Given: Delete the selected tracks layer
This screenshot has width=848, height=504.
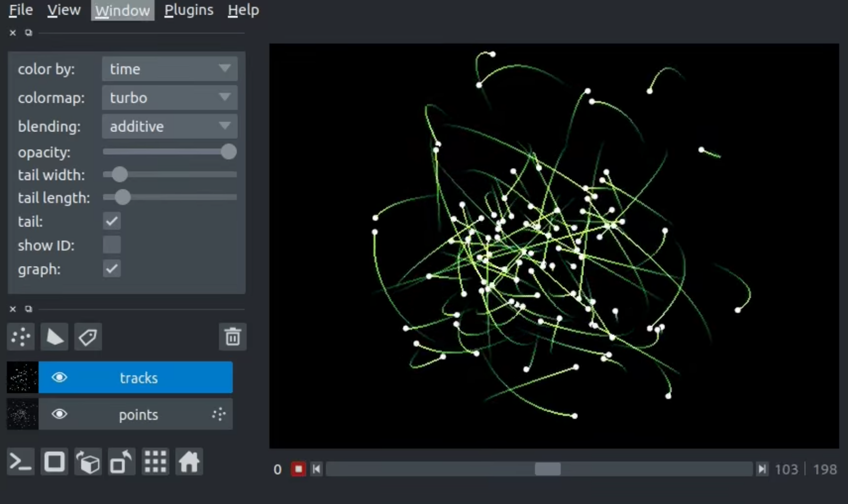Looking at the screenshot, I should 232,337.
